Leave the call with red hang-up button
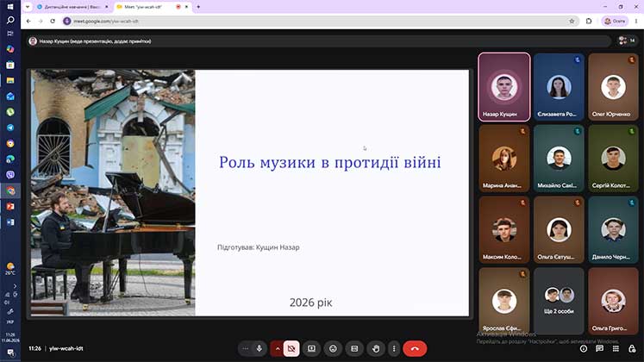 click(415, 348)
